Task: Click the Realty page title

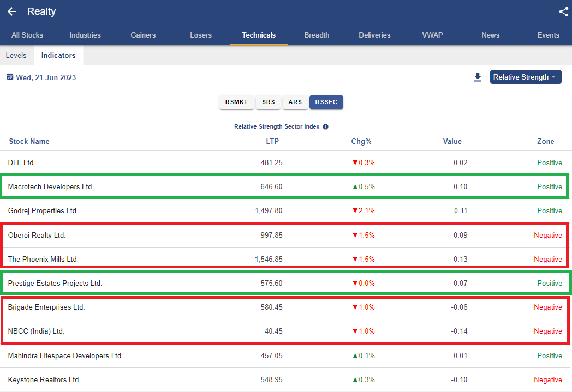Action: point(41,11)
